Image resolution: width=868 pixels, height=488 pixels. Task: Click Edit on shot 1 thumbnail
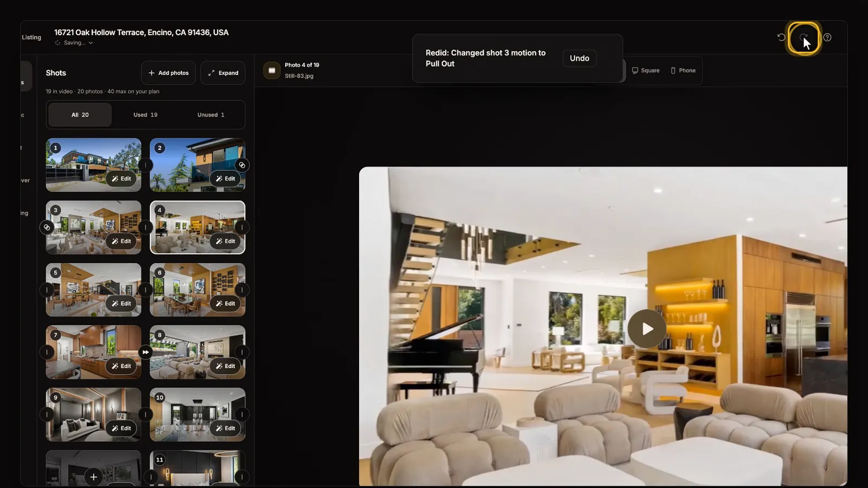point(121,178)
